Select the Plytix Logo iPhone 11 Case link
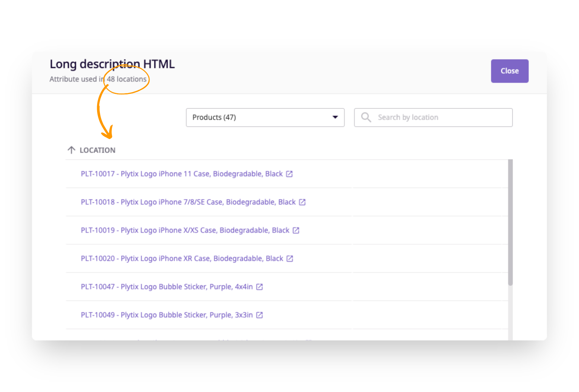 181,174
